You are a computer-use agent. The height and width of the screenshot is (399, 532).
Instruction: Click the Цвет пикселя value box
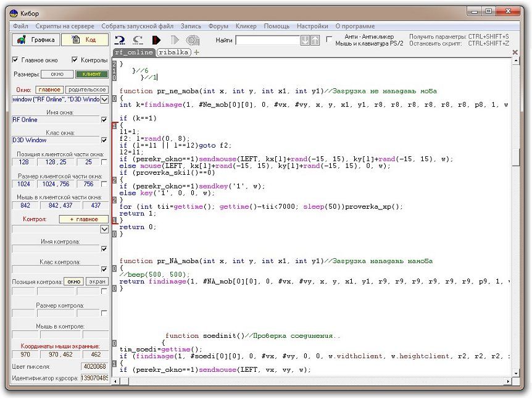point(94,366)
